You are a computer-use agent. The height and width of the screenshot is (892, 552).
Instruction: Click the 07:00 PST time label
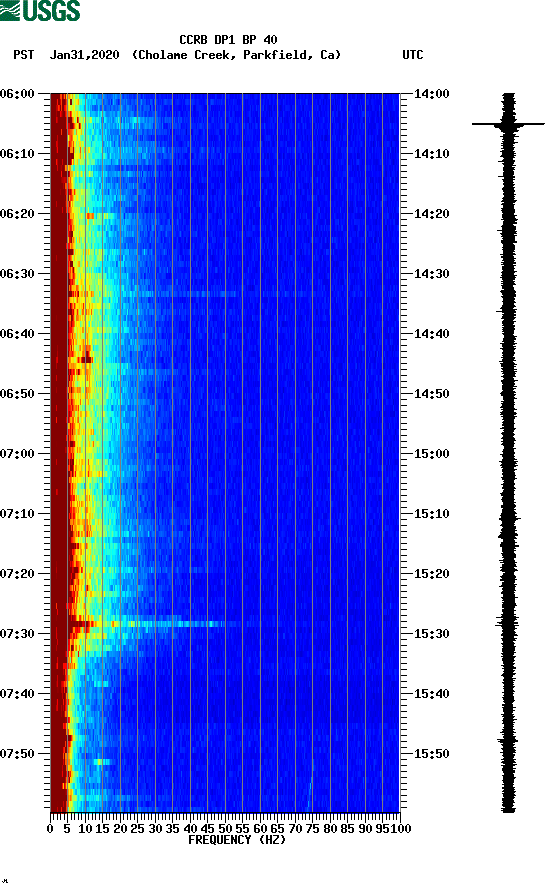click(18, 453)
